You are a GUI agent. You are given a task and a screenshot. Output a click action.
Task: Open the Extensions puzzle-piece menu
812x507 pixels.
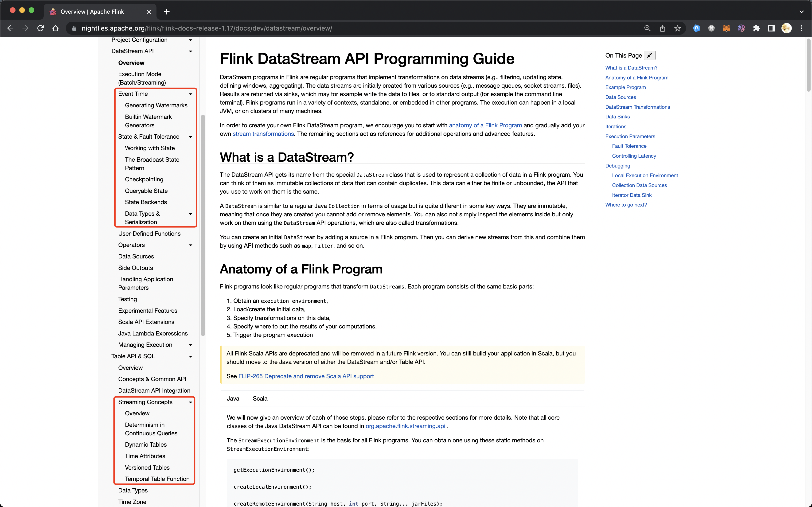pyautogui.click(x=756, y=28)
